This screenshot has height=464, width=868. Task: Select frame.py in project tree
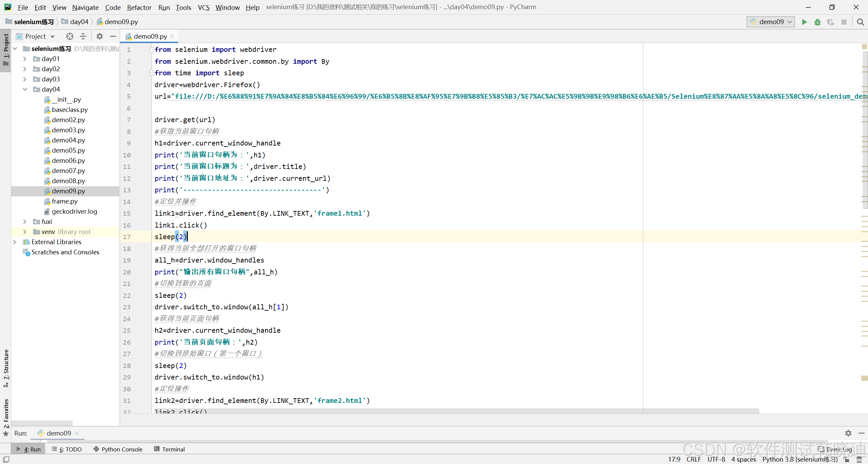tap(61, 201)
